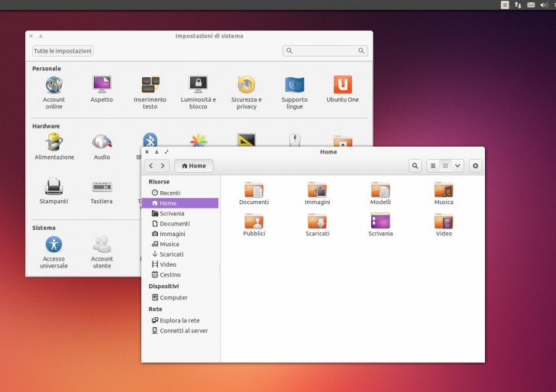
Task: Click the search icon in the Home window
Action: click(415, 166)
